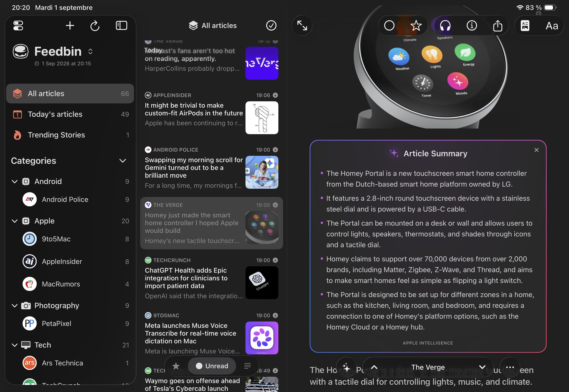Viewport: 569px width, 392px height.
Task: Toggle read status circle in article toolbar
Action: 389,26
